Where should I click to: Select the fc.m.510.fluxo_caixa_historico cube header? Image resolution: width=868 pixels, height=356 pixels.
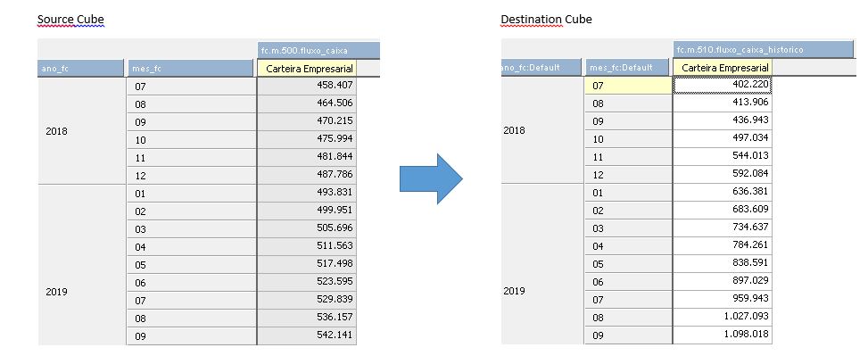[x=764, y=49]
